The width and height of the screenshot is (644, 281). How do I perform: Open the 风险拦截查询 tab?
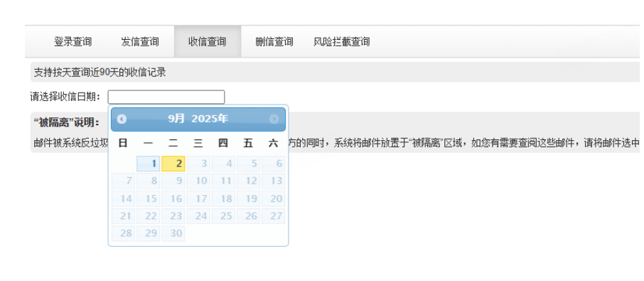[x=342, y=41]
